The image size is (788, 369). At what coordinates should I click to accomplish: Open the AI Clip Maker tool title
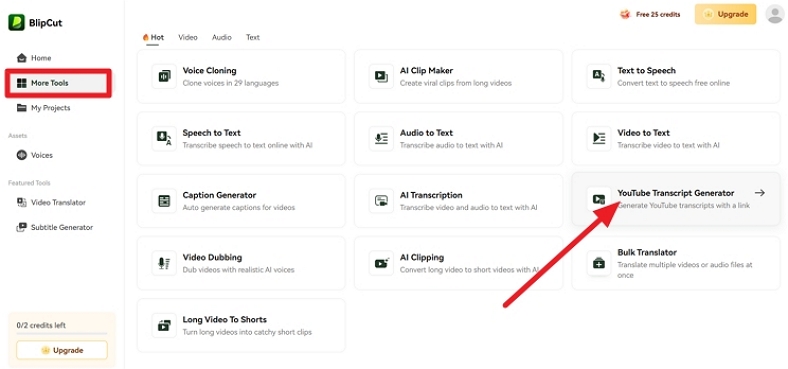(426, 70)
